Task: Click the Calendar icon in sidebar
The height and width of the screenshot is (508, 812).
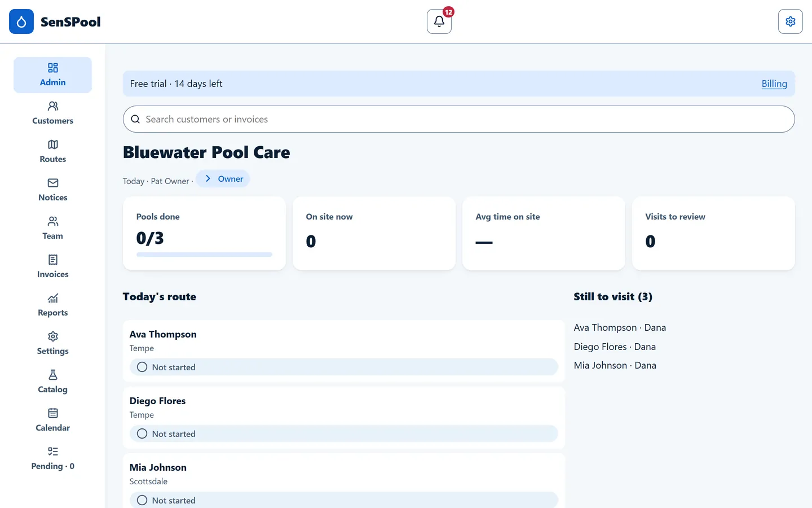Action: 53,413
